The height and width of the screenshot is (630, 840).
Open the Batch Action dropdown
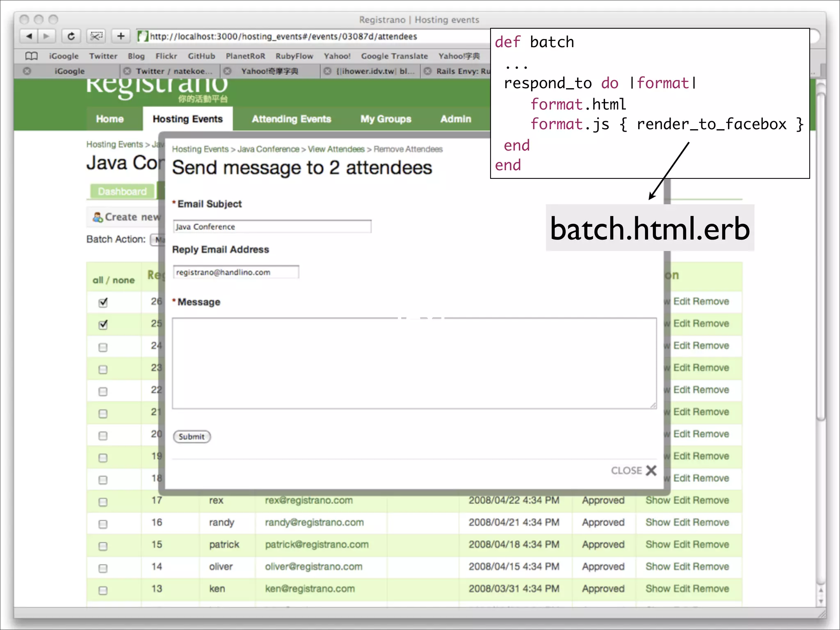pos(157,240)
